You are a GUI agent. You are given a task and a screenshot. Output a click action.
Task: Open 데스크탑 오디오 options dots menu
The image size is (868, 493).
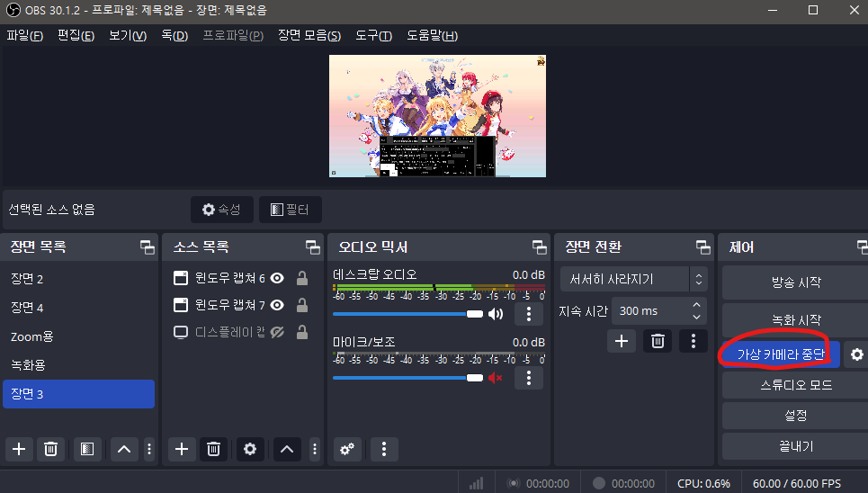pyautogui.click(x=529, y=314)
